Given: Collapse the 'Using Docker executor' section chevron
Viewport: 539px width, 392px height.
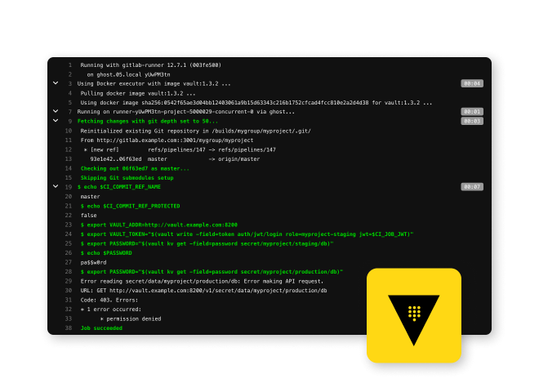Looking at the screenshot, I should [56, 83].
